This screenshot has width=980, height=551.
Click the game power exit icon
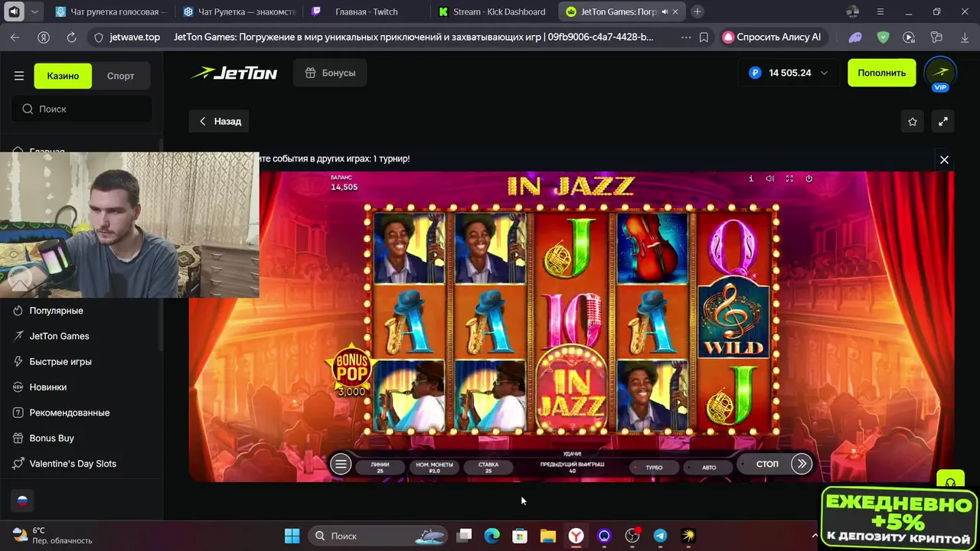pyautogui.click(x=808, y=178)
